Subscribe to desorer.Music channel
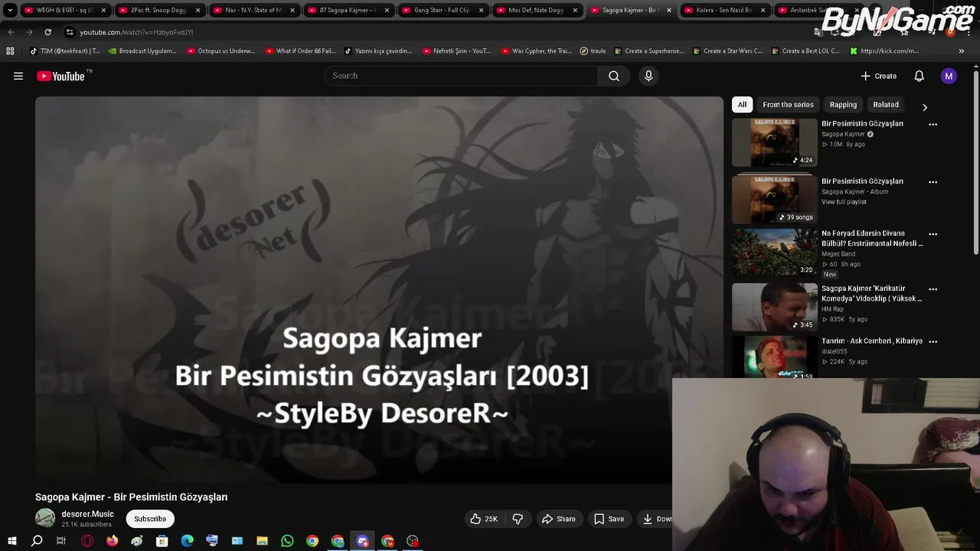 [150, 519]
